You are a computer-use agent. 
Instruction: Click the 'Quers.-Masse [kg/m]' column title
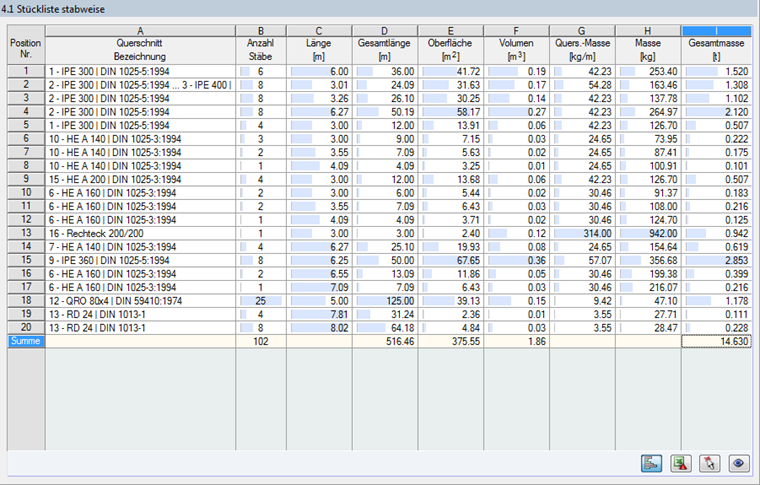click(x=582, y=50)
